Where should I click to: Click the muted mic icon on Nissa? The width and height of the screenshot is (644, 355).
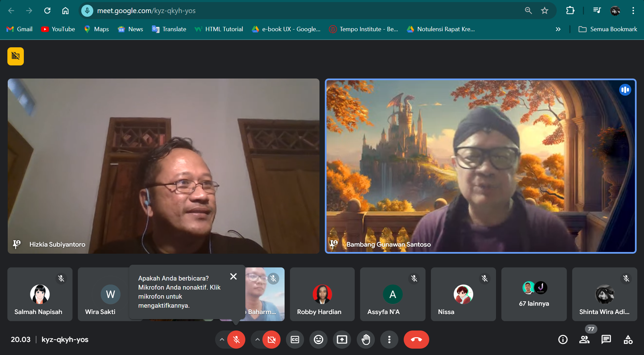click(485, 278)
